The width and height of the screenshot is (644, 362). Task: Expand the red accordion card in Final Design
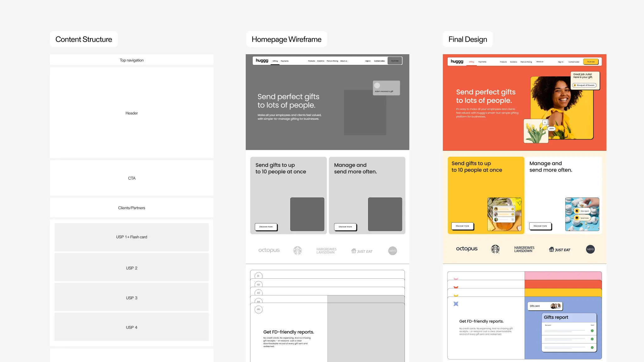click(524, 284)
